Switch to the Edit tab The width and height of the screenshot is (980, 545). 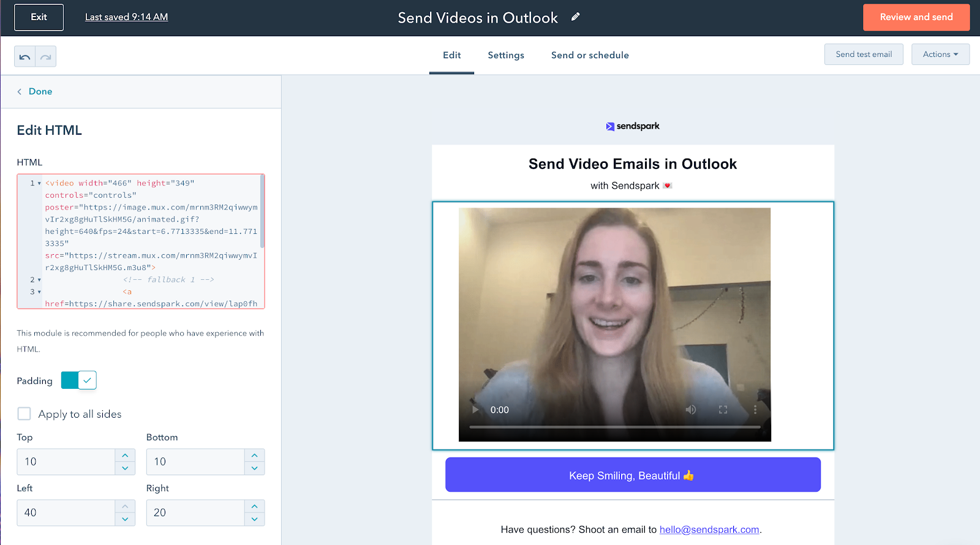pos(452,55)
